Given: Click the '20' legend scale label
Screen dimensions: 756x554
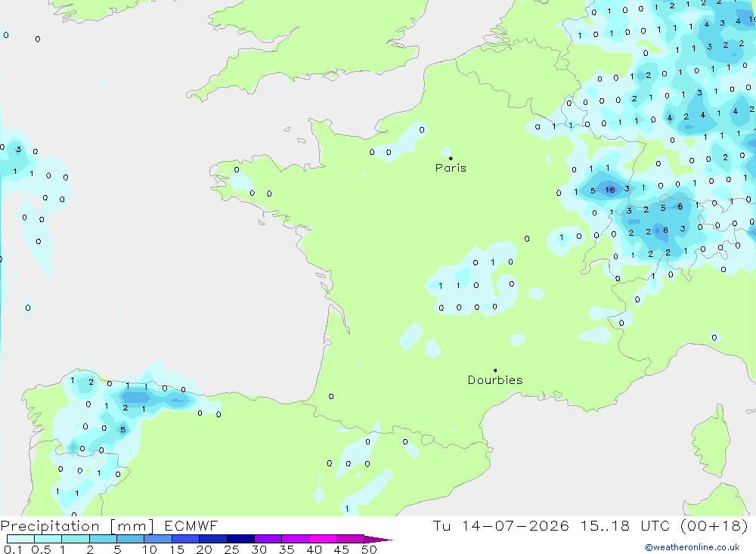Looking at the screenshot, I should click(x=204, y=549).
